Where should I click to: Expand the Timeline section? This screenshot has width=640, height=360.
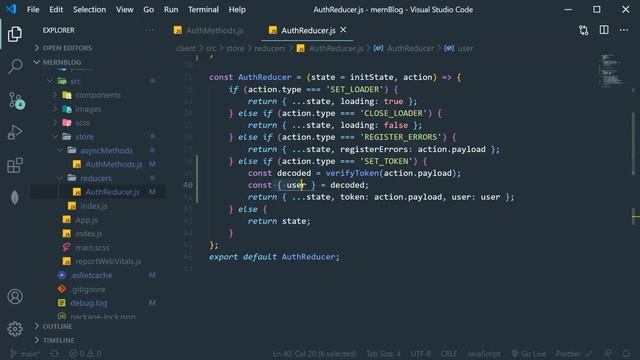point(58,340)
